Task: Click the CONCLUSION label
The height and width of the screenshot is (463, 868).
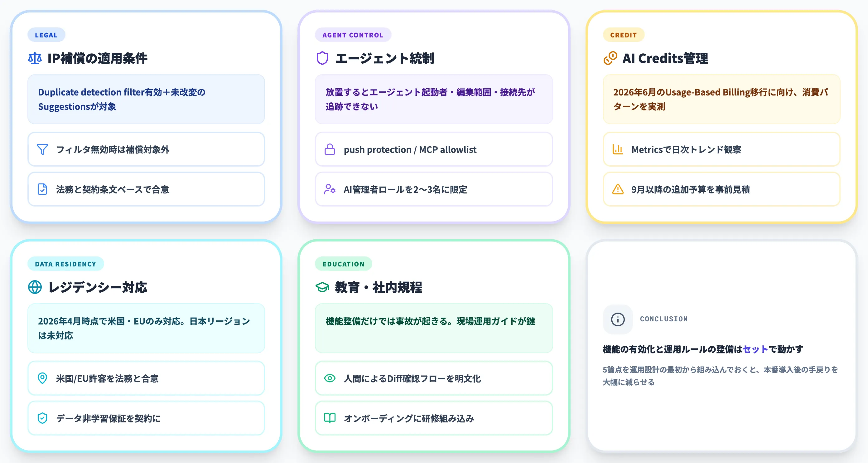Action: point(664,319)
